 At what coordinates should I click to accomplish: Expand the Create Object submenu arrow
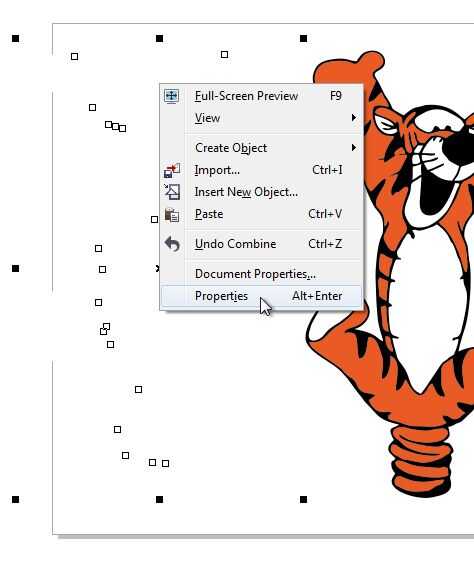pos(354,148)
